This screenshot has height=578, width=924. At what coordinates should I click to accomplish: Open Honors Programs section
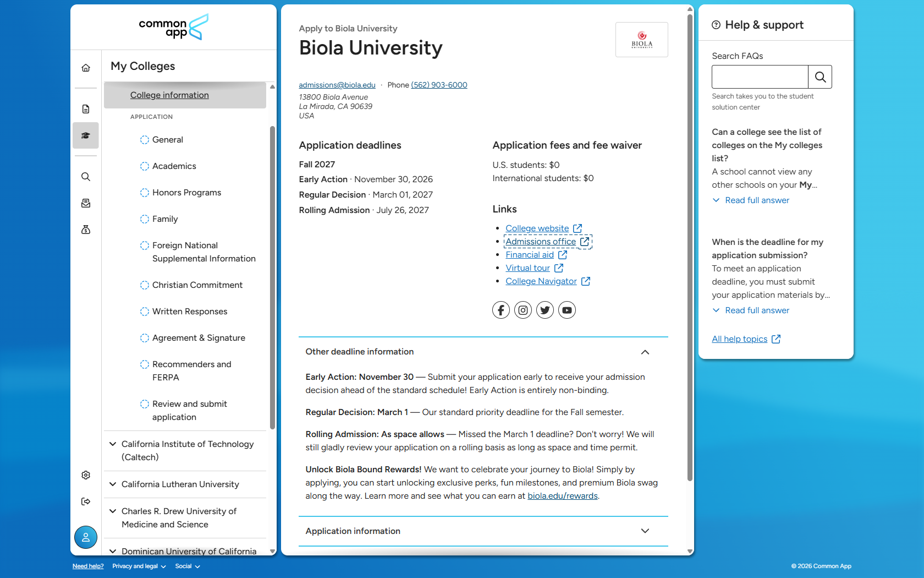coord(186,193)
